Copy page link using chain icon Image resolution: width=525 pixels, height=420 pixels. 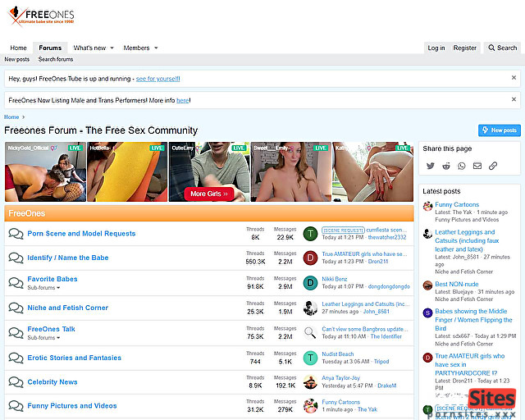(x=493, y=166)
